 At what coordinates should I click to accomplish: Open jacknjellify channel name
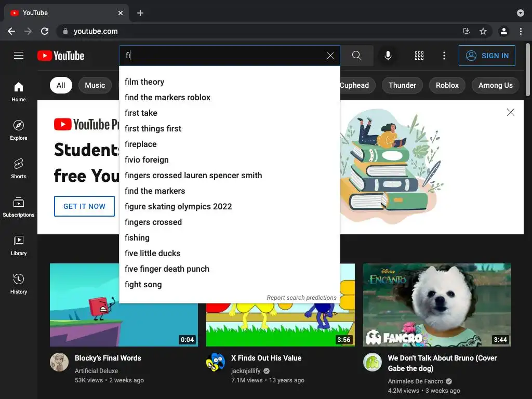246,371
